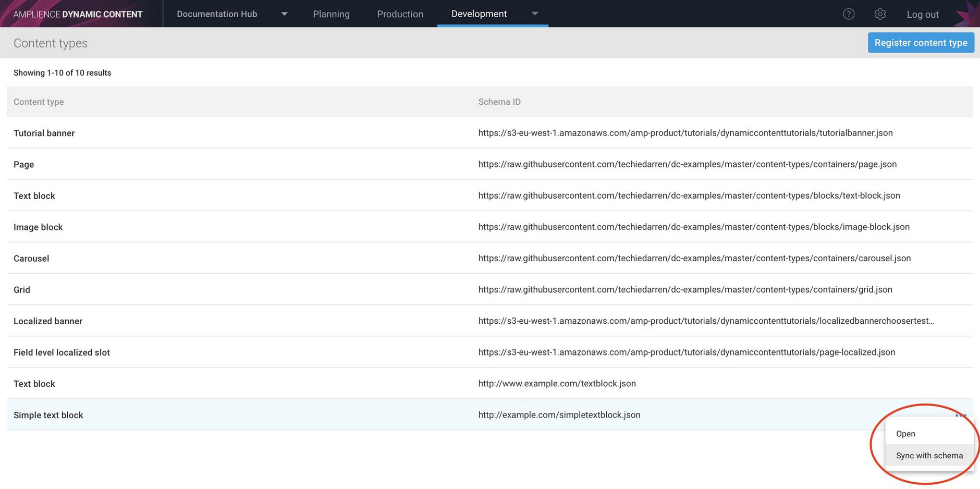Click the Schema ID column header
Viewport: 980px width, 489px height.
(499, 102)
